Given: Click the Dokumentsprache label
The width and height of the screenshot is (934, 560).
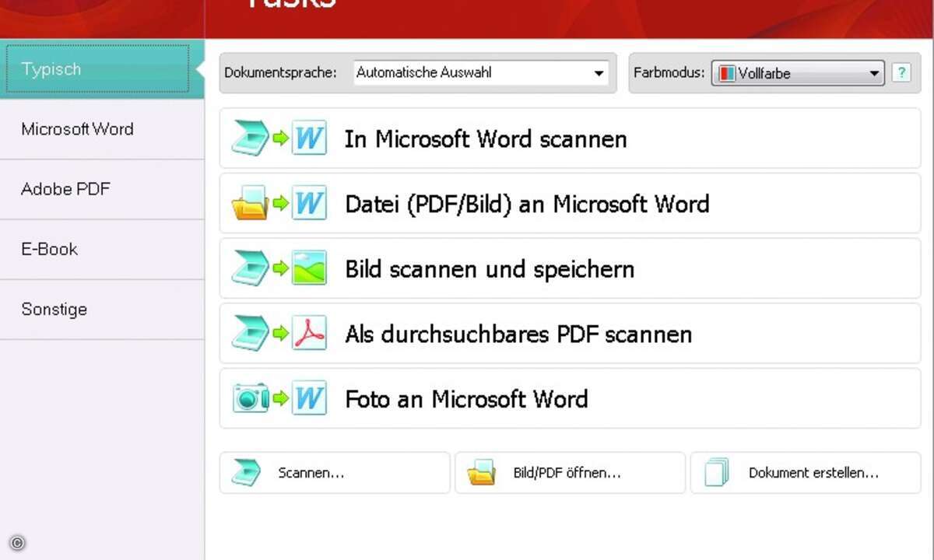Looking at the screenshot, I should (x=280, y=73).
